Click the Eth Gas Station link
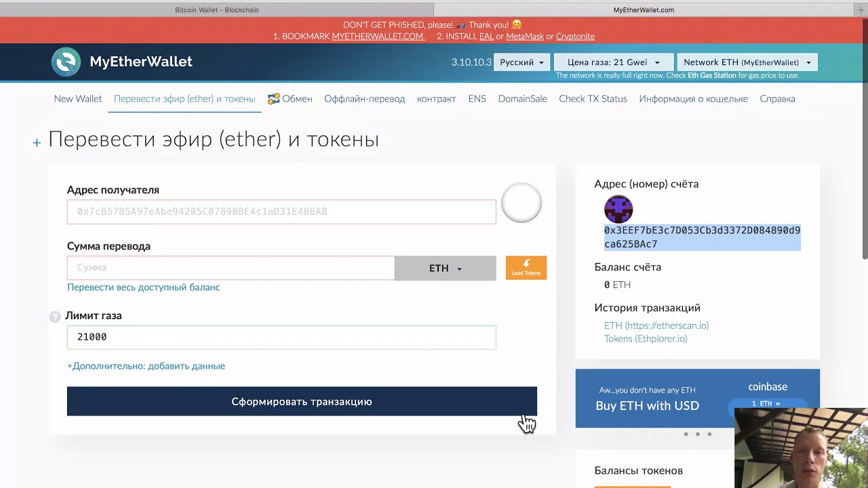The height and width of the screenshot is (488, 868). click(712, 75)
